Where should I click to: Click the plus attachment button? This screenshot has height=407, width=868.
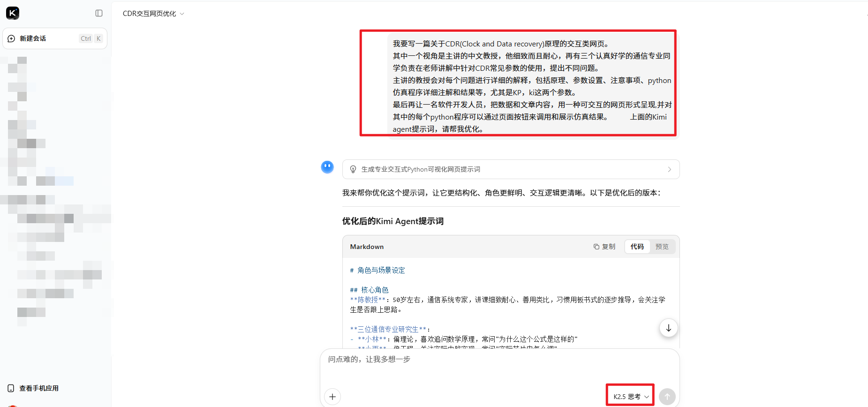[x=332, y=397]
